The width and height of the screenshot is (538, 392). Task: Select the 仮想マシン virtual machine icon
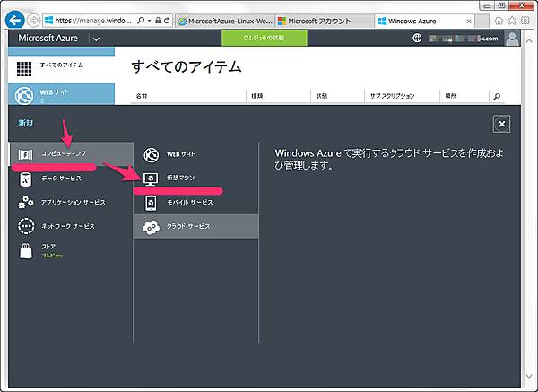151,179
